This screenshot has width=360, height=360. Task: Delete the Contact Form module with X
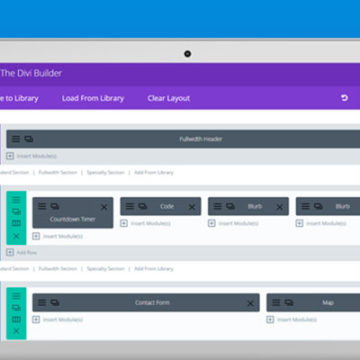coord(250,304)
